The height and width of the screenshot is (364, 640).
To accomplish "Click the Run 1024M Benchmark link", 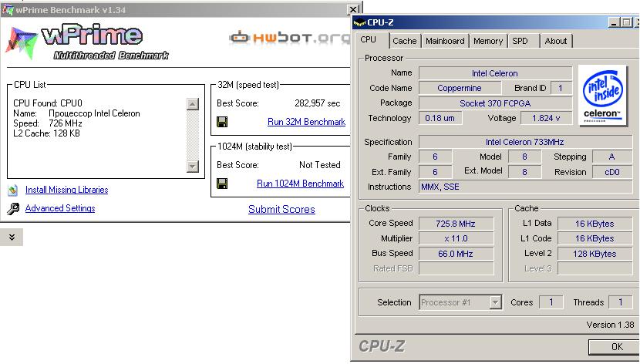I will [x=301, y=184].
